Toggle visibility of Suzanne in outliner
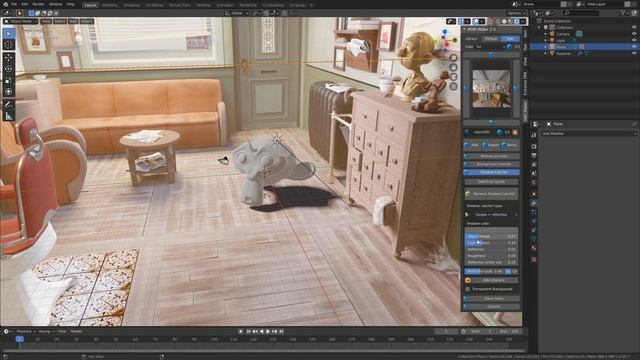The height and width of the screenshot is (360, 640). point(634,53)
